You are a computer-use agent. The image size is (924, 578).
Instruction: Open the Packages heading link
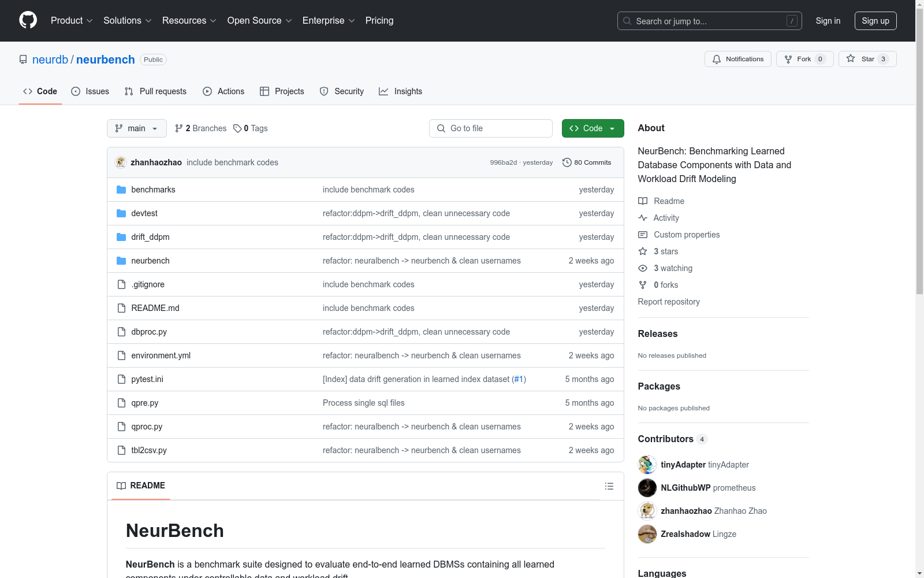point(659,386)
